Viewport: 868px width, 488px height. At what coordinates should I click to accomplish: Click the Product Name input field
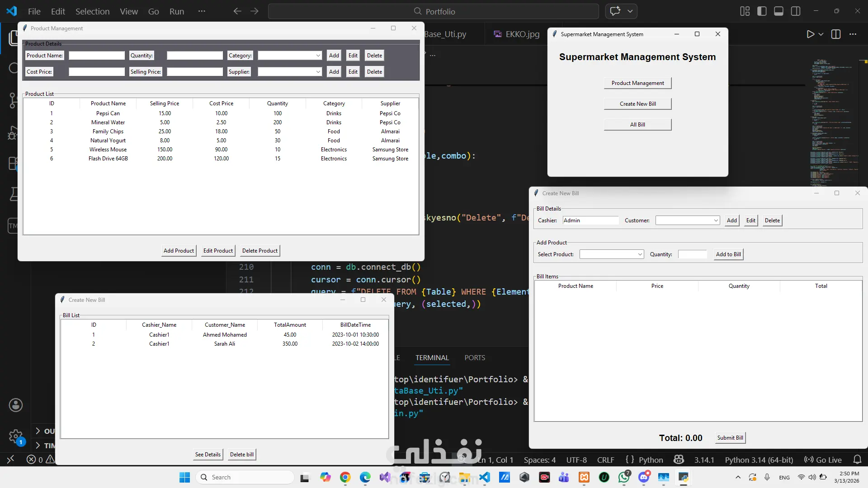96,56
